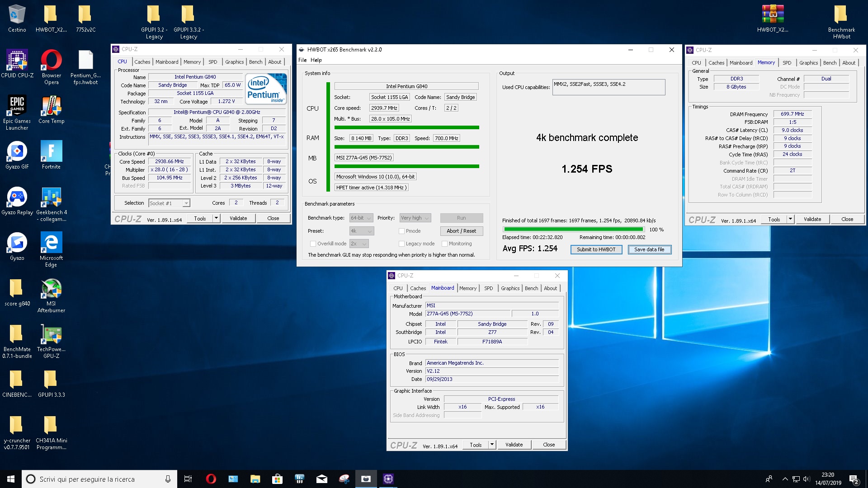The height and width of the screenshot is (488, 868).
Task: Click the taskbar clock showing 23:20
Action: (x=828, y=479)
